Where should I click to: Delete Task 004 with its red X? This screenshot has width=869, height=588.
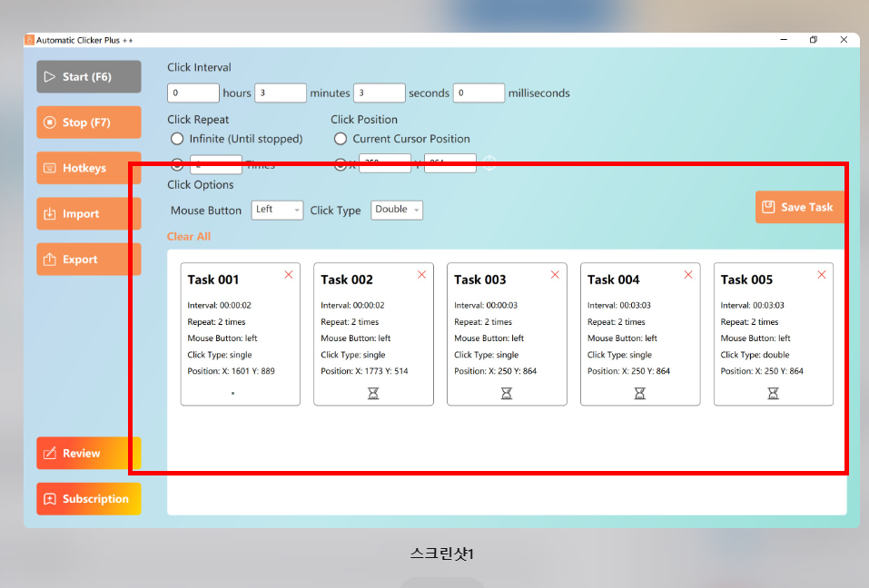688,275
